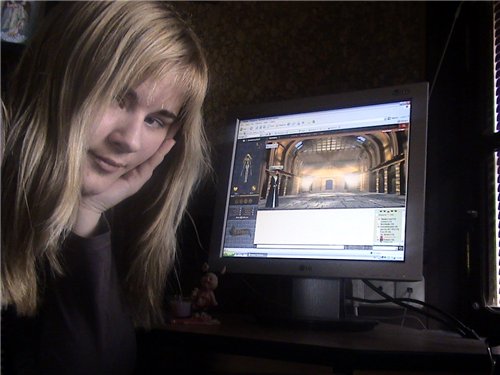Click the doorway at the far end of the hall
Image resolution: width=500 pixels, height=375 pixels.
coord(329,184)
